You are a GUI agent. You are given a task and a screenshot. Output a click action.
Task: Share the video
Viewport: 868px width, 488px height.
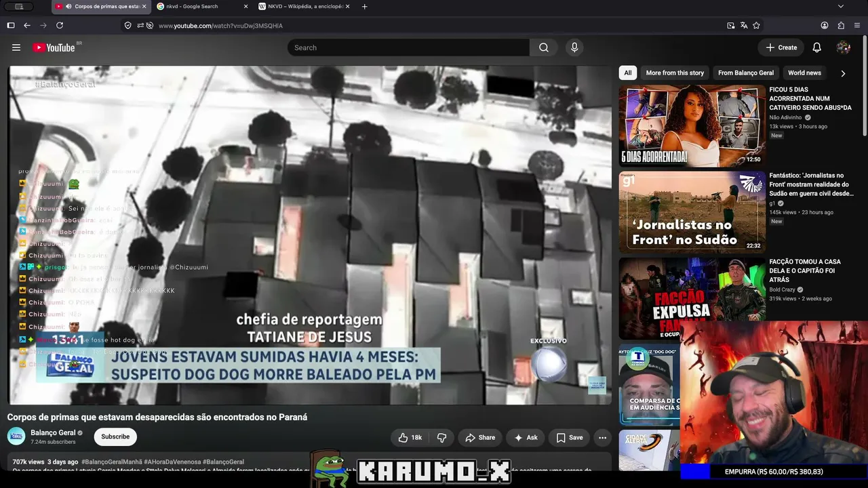click(x=480, y=438)
